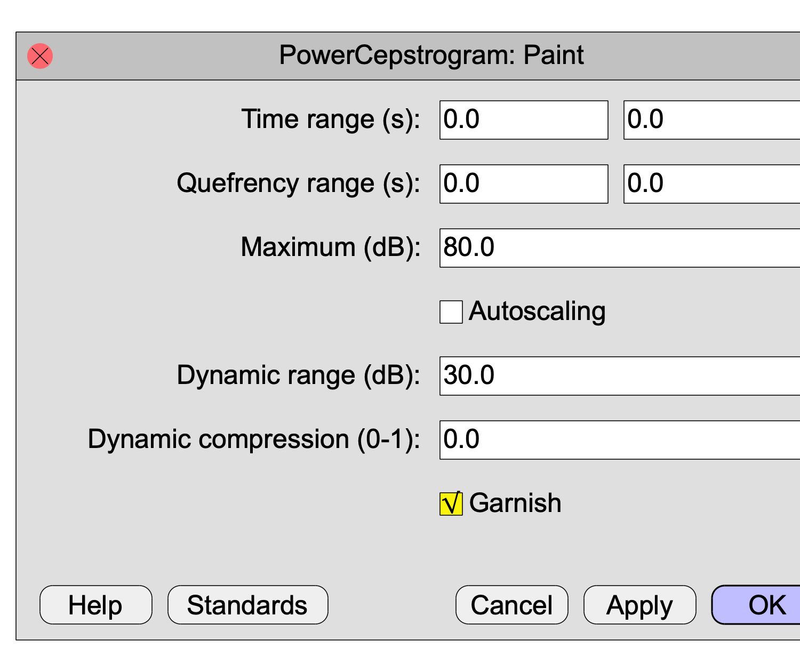Click the Garnish label text
This screenshot has width=800, height=672.
[515, 503]
